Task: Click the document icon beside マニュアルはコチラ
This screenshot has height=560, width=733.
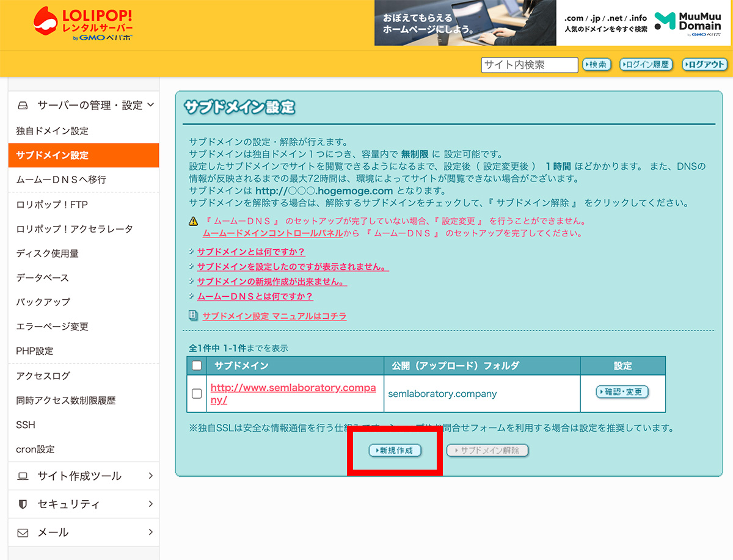Action: (x=193, y=316)
